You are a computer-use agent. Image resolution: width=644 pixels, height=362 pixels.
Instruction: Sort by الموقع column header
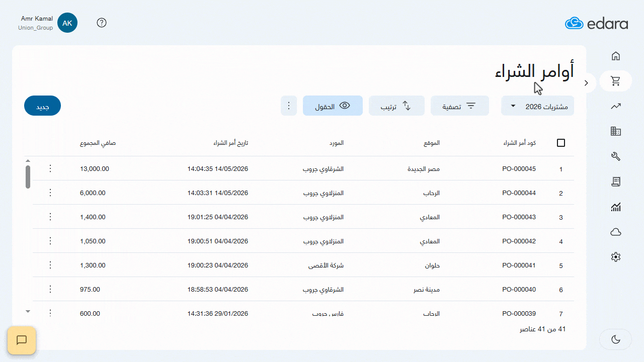point(432,143)
